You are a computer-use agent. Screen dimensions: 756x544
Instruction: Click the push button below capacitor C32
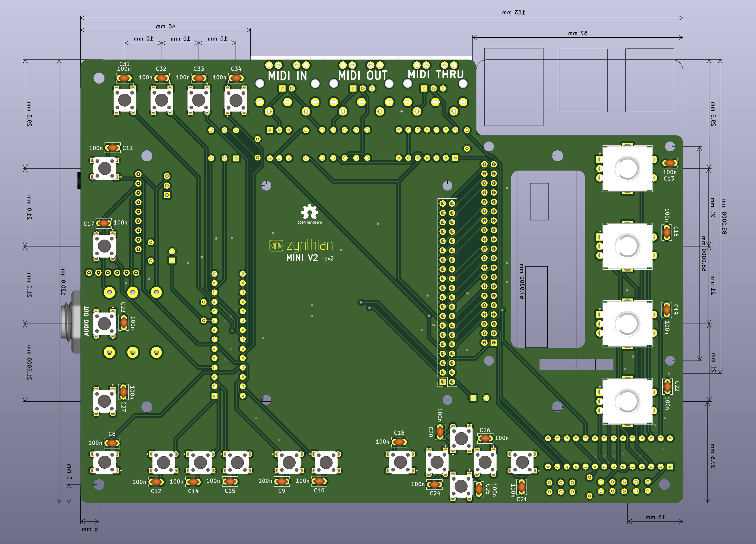click(x=162, y=100)
